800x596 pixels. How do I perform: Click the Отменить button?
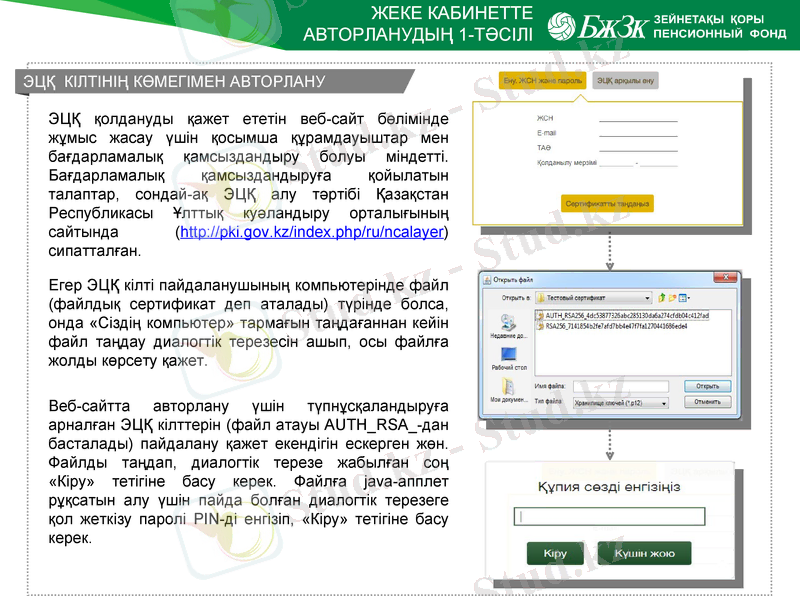click(708, 403)
